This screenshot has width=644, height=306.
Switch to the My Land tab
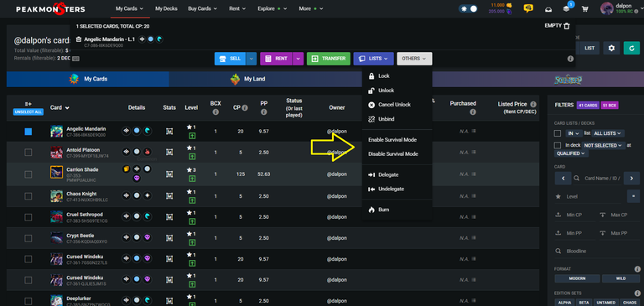[248, 79]
